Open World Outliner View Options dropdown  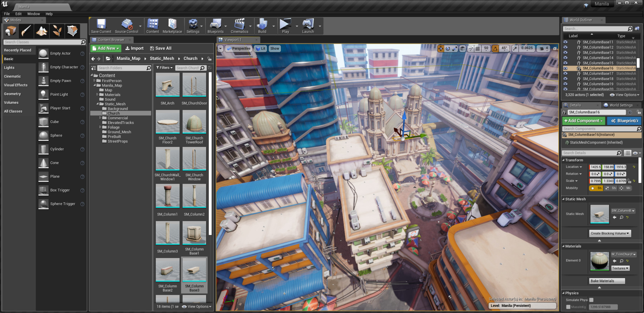tap(624, 95)
